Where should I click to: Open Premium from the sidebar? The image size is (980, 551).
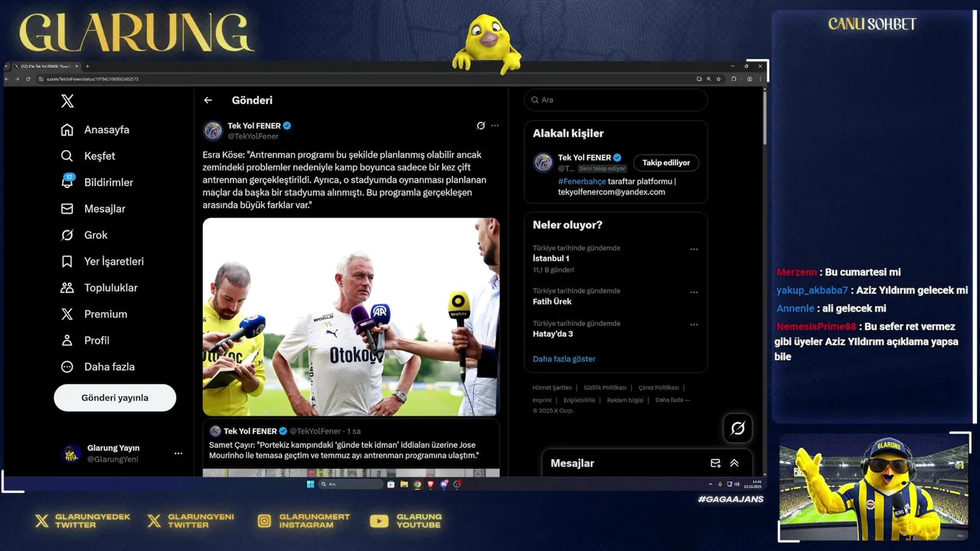94,315
